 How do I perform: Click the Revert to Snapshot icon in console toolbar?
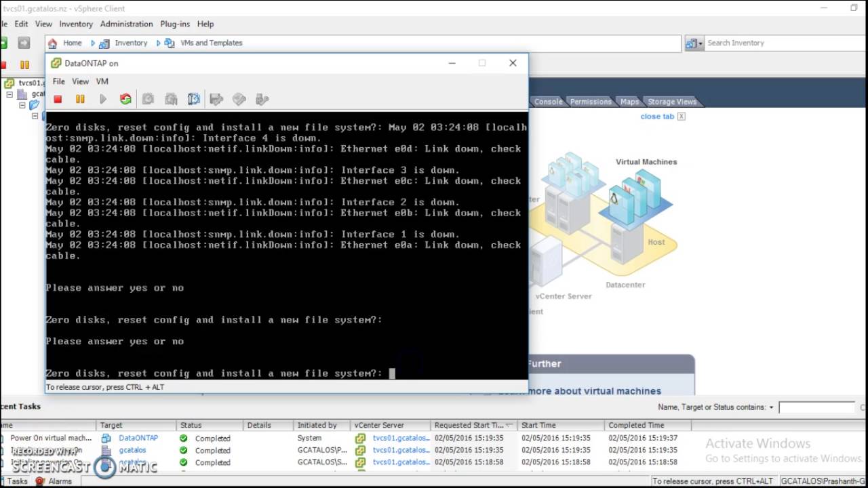pos(171,100)
